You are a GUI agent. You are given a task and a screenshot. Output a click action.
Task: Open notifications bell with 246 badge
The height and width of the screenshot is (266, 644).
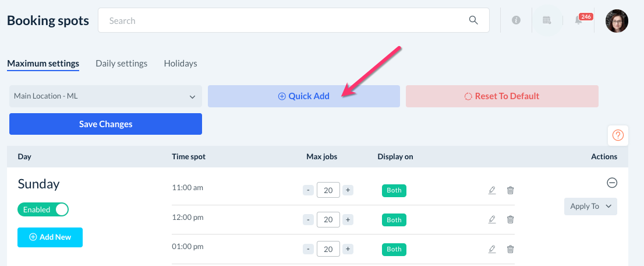tap(579, 20)
